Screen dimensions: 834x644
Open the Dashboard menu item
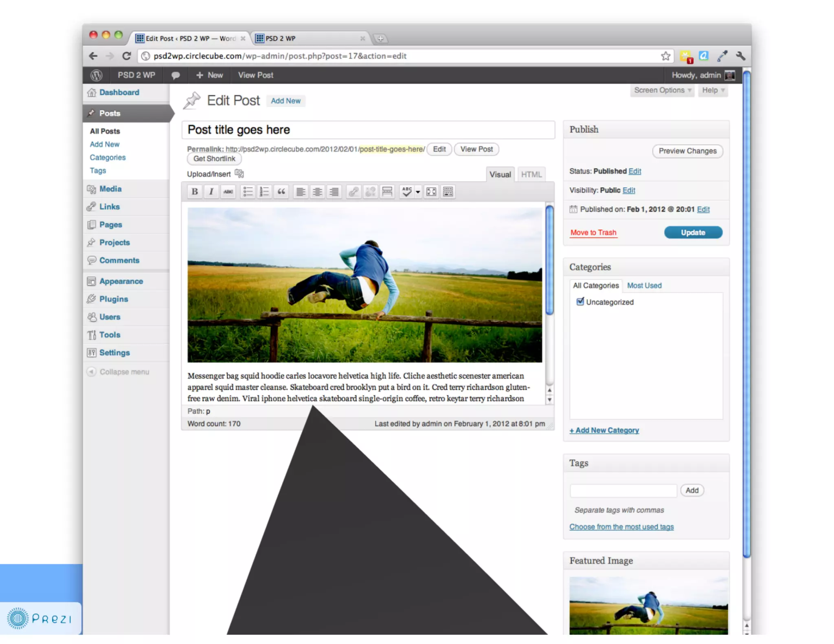tap(126, 92)
